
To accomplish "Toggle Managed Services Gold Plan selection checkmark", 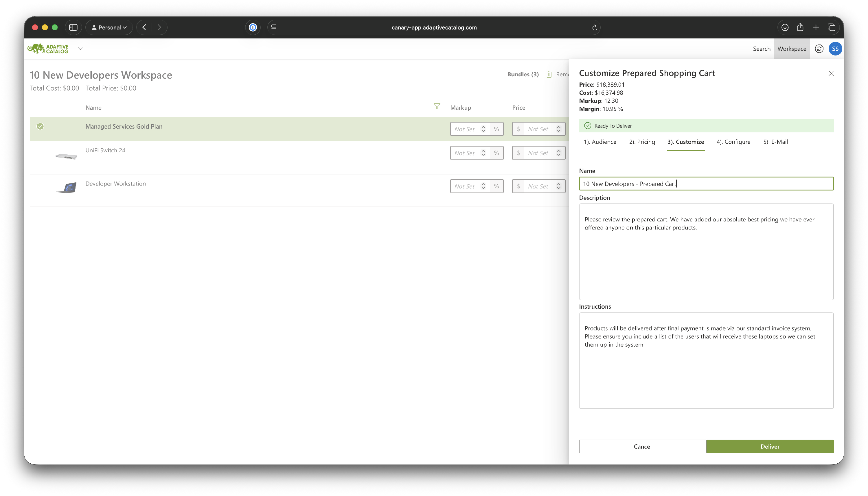I will (40, 126).
